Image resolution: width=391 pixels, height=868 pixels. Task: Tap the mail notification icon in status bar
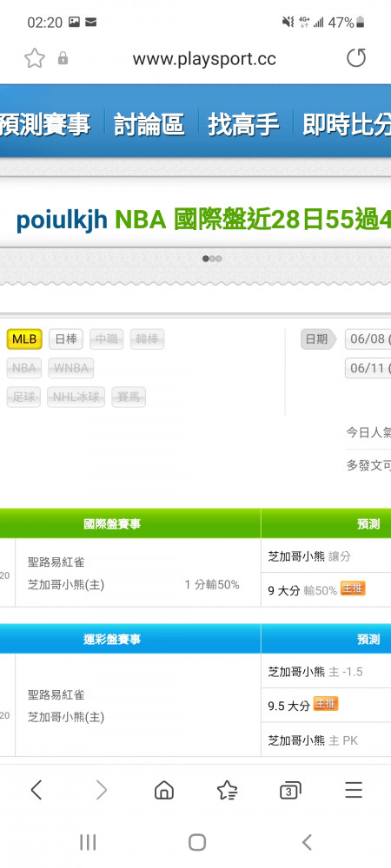tap(91, 23)
